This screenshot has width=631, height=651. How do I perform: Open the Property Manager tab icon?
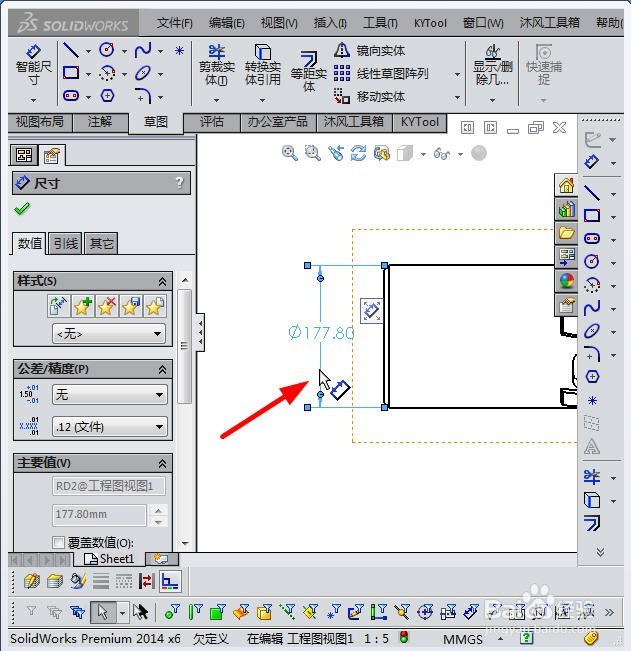coord(51,156)
